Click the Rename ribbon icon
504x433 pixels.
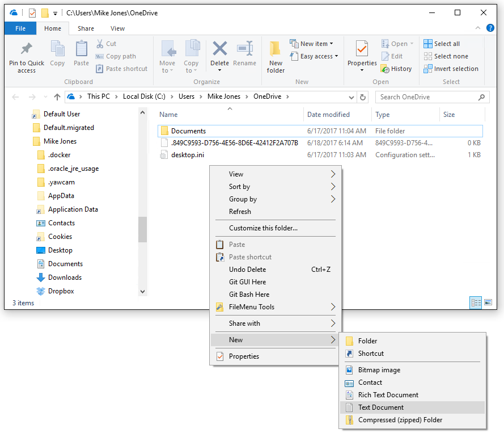pos(244,49)
